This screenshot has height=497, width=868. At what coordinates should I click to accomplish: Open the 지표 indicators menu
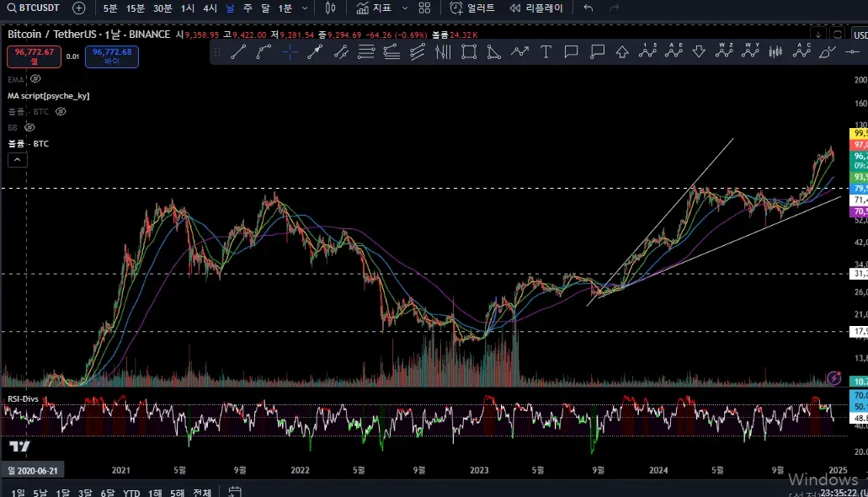374,8
